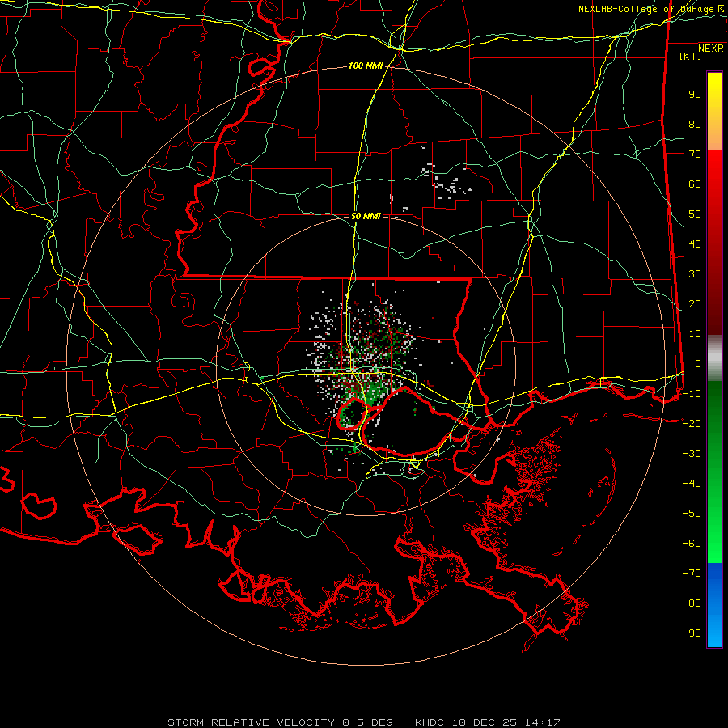Click the NEXR product label
Screen dimensions: 728x728
pyautogui.click(x=711, y=49)
